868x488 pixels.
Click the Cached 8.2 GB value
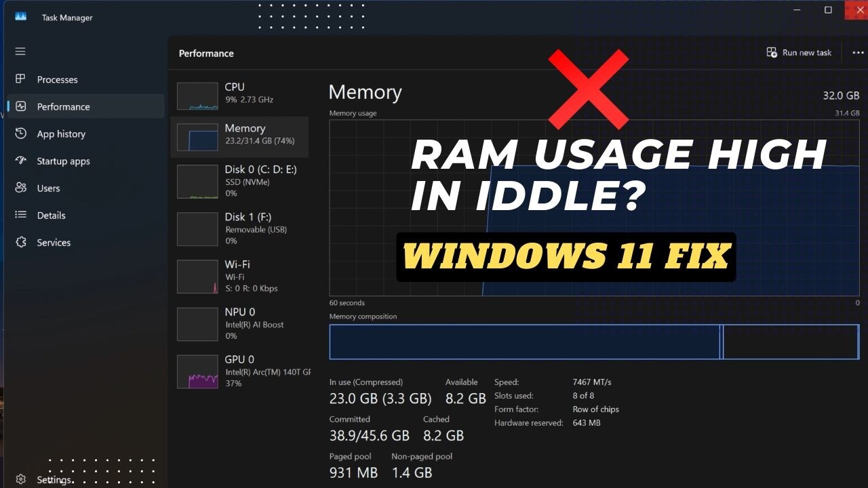(x=443, y=435)
